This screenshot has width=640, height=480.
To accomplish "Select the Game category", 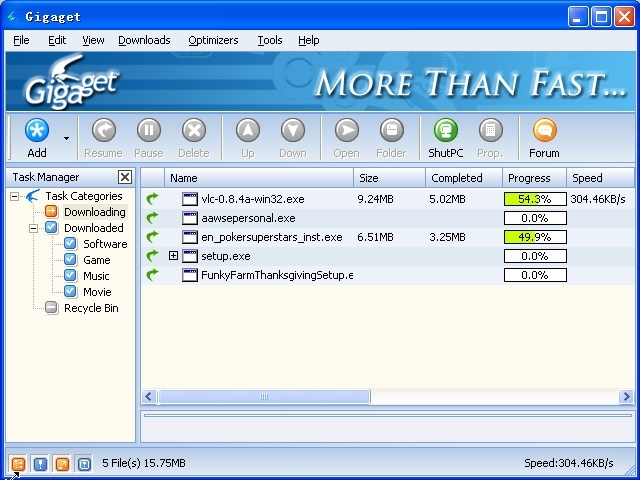I will [x=97, y=260].
